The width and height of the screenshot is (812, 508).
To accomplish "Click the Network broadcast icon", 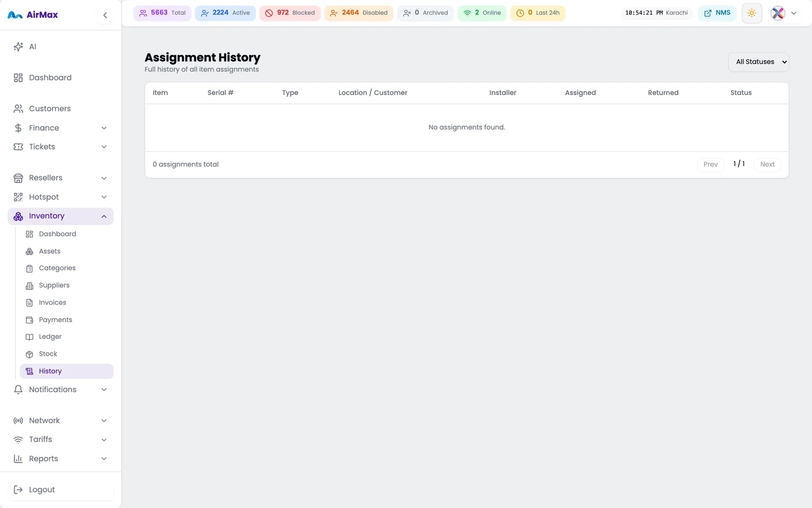I will 18,421.
